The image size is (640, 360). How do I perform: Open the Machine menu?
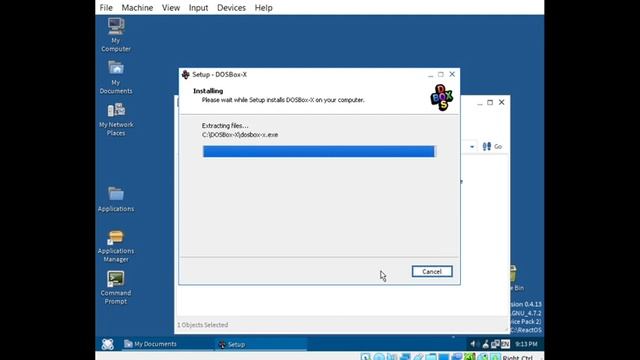click(x=137, y=8)
